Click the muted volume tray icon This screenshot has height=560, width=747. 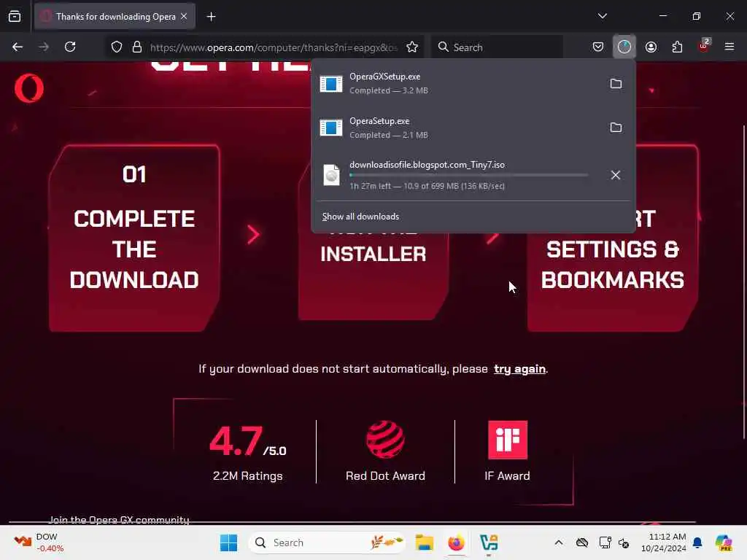tap(624, 542)
